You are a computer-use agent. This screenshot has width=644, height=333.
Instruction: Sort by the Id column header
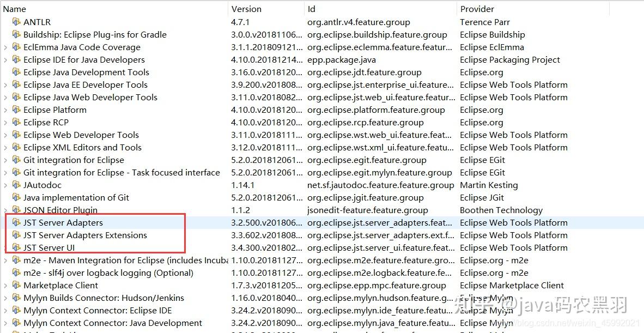click(380, 9)
